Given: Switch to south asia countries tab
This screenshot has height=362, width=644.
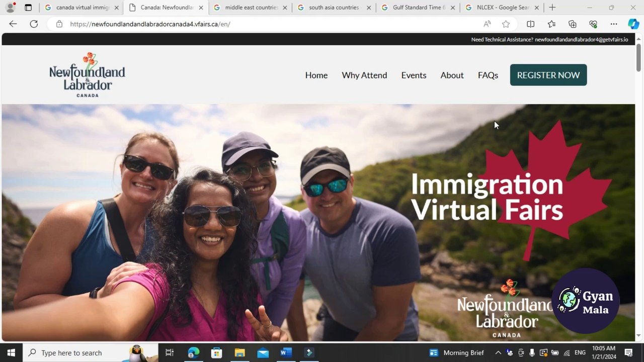Looking at the screenshot, I should click(334, 8).
